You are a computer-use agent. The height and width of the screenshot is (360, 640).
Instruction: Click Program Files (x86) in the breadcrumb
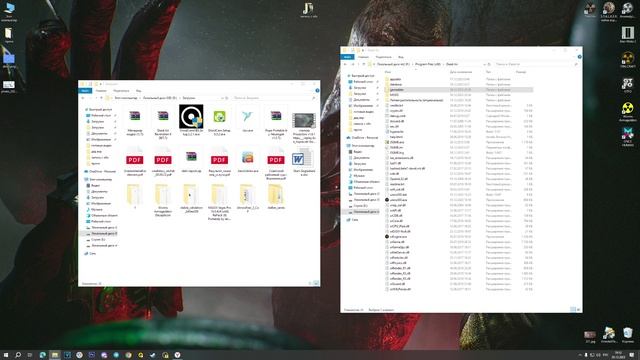428,64
